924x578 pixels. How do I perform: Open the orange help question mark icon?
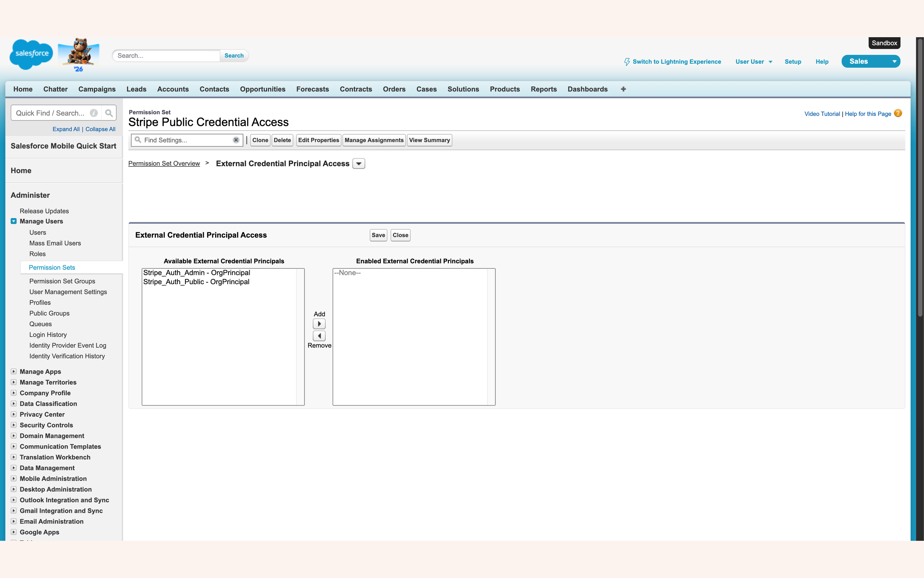click(x=898, y=114)
